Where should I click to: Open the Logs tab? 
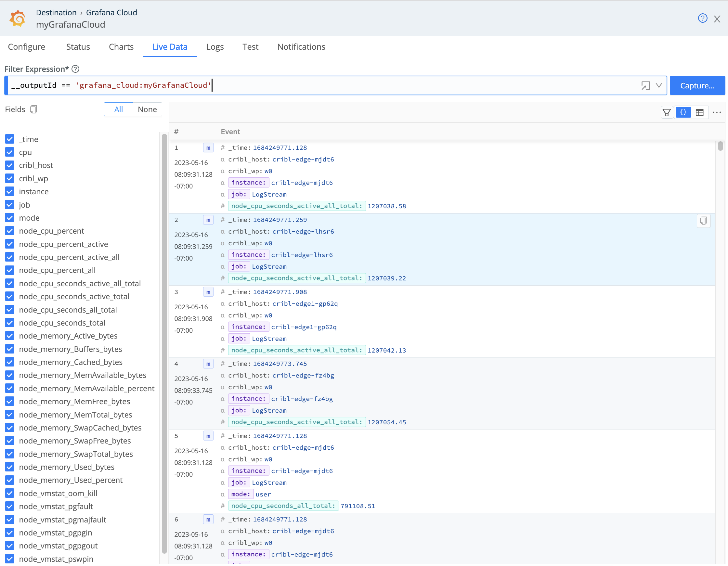click(x=215, y=47)
